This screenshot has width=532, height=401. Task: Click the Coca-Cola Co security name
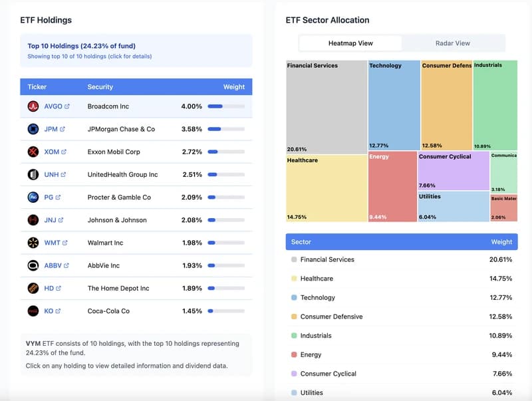[x=108, y=311]
